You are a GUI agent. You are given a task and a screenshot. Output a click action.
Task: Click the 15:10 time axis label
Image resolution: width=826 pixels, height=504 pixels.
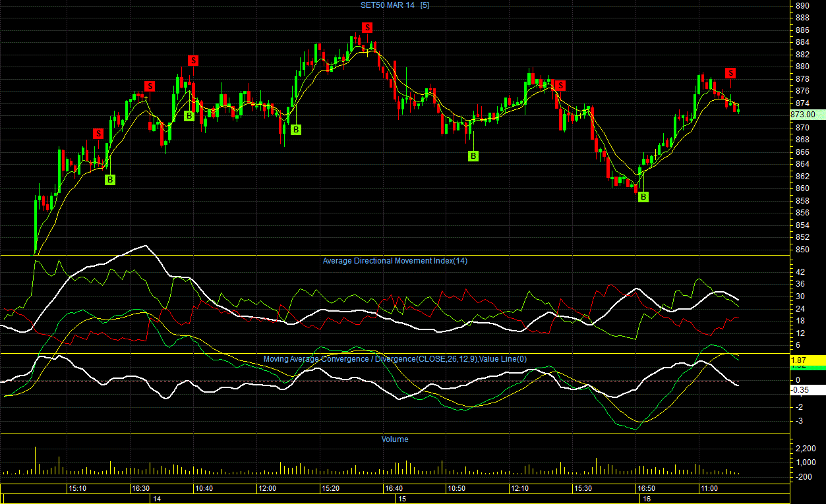pos(78,489)
